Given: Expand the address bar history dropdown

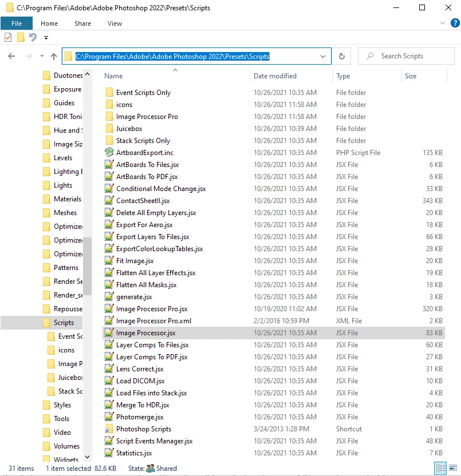Looking at the screenshot, I should click(323, 57).
